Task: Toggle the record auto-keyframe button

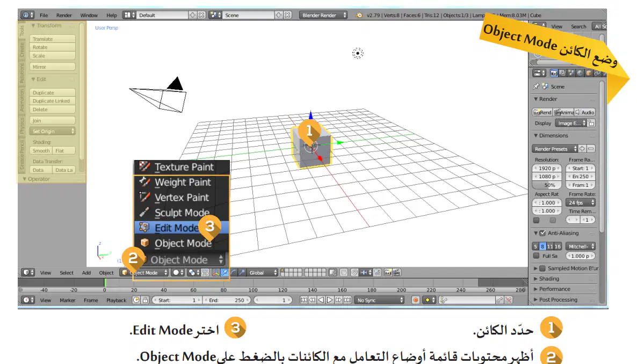Action: click(x=415, y=300)
